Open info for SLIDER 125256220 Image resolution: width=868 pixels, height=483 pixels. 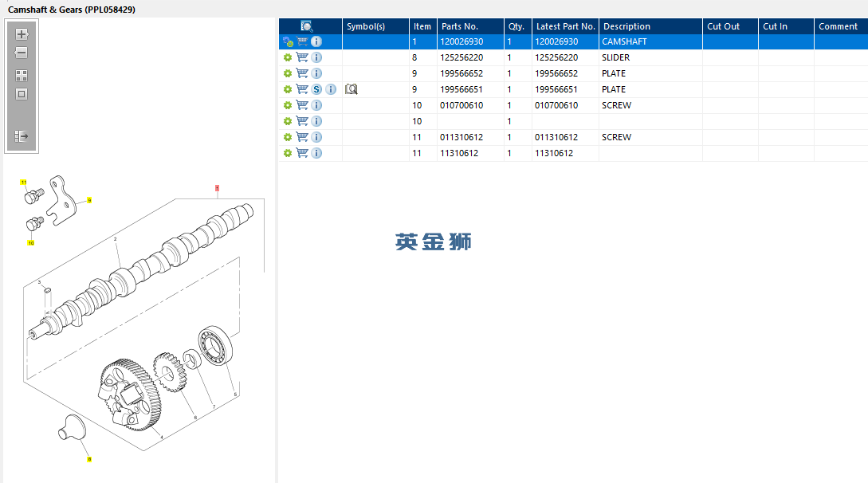click(316, 57)
